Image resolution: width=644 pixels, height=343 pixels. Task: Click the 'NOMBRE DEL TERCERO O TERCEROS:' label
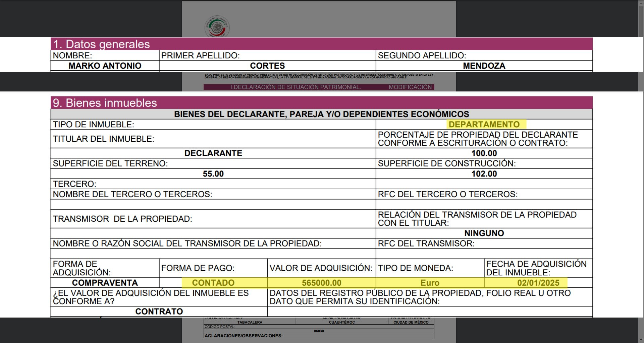(132, 194)
